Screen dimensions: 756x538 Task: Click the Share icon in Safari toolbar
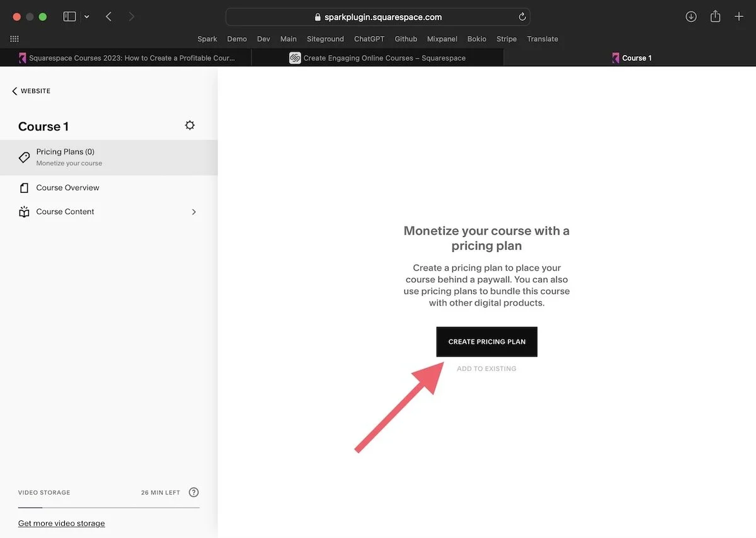tap(715, 16)
